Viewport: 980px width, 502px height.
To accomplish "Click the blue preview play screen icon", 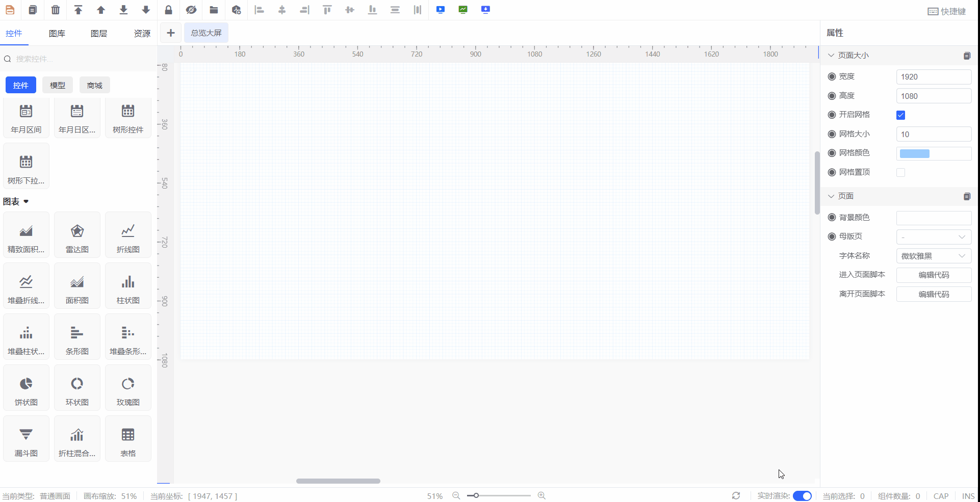I will (x=441, y=10).
